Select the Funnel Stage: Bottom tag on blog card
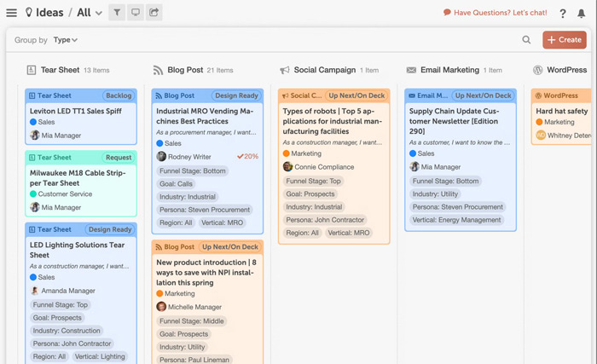This screenshot has height=364, width=597. tap(191, 171)
